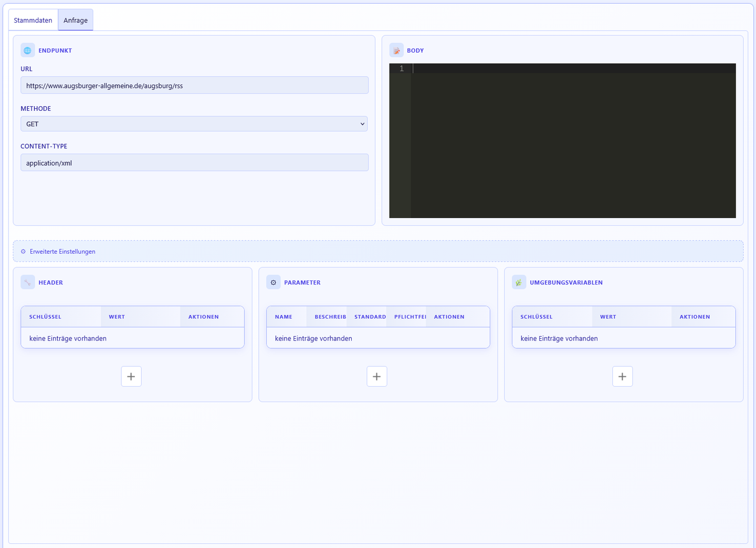Open the Methode GET dropdown
756x548 pixels.
click(194, 124)
